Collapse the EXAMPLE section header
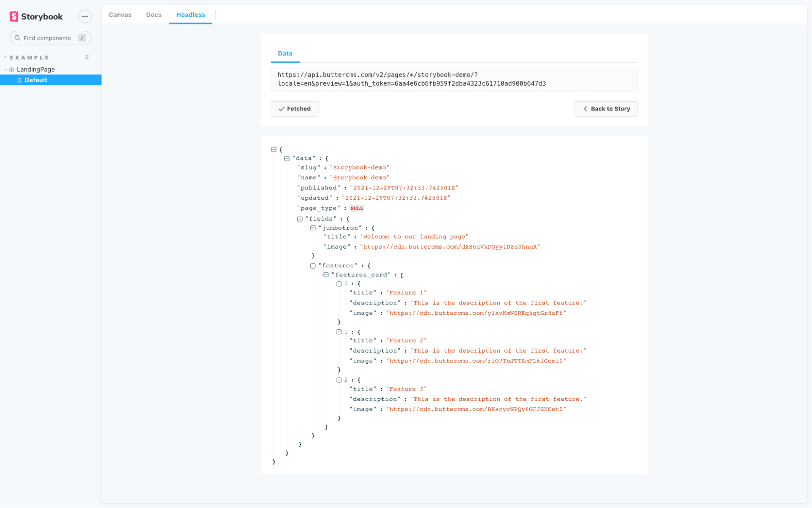The width and height of the screenshot is (812, 508). point(29,58)
